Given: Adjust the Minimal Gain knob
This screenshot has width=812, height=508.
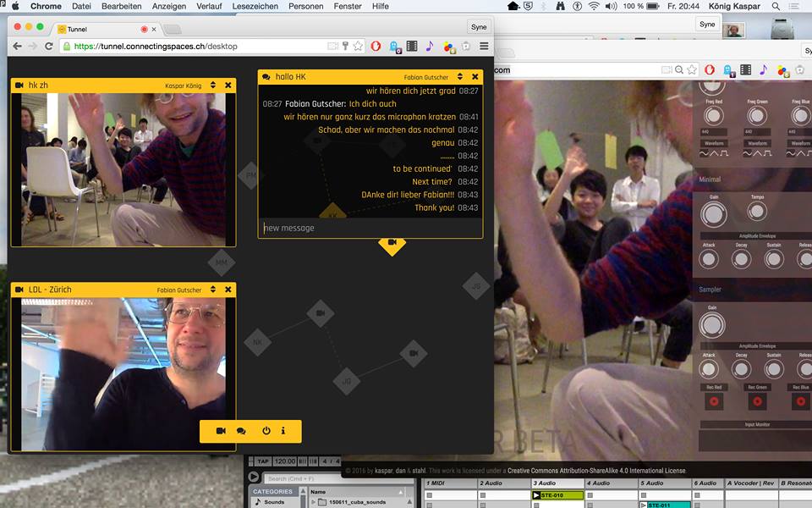Looking at the screenshot, I should (714, 214).
